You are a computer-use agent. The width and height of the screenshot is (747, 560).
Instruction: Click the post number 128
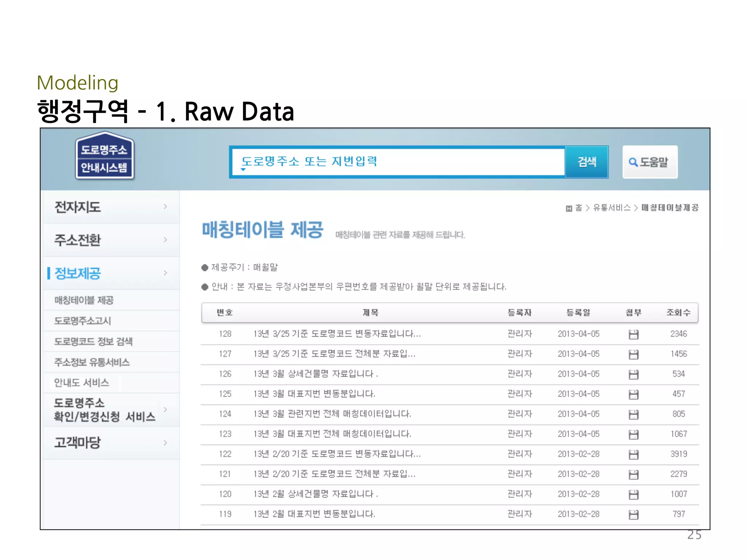tap(225, 334)
